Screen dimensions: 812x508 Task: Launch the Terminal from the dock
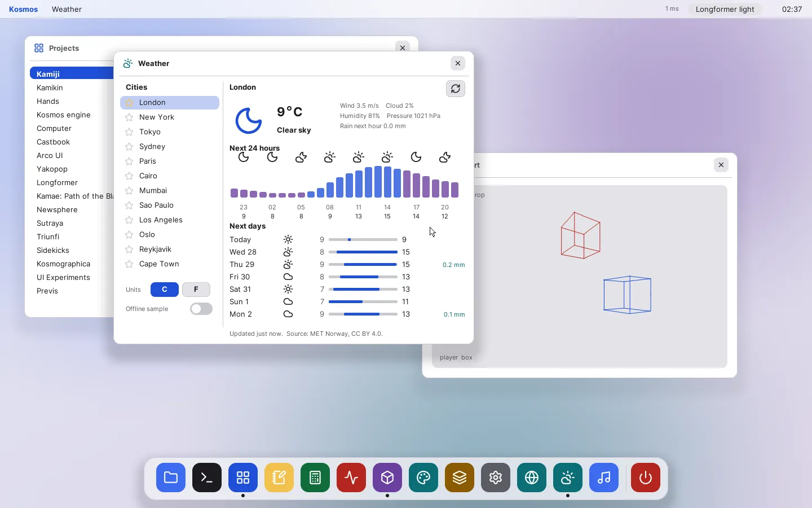click(x=207, y=478)
